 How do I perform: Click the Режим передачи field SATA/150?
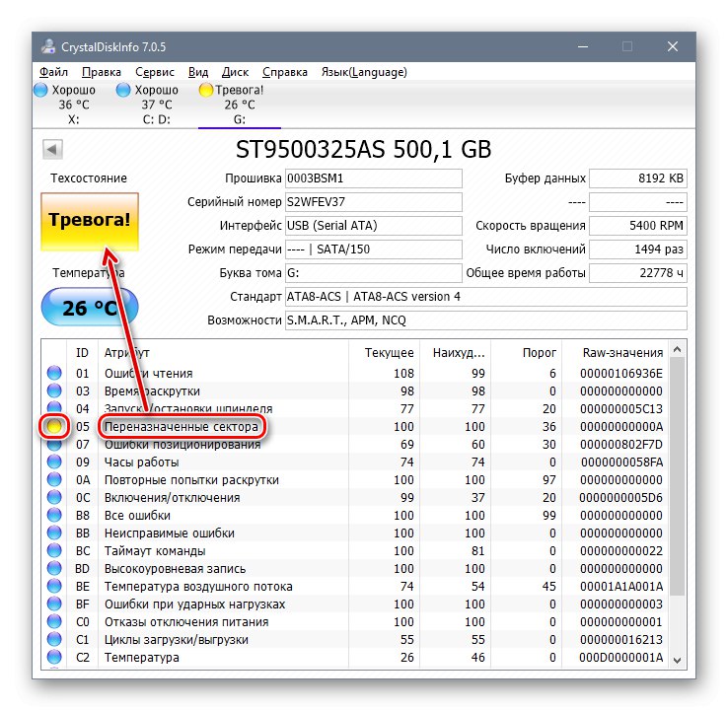click(x=373, y=249)
